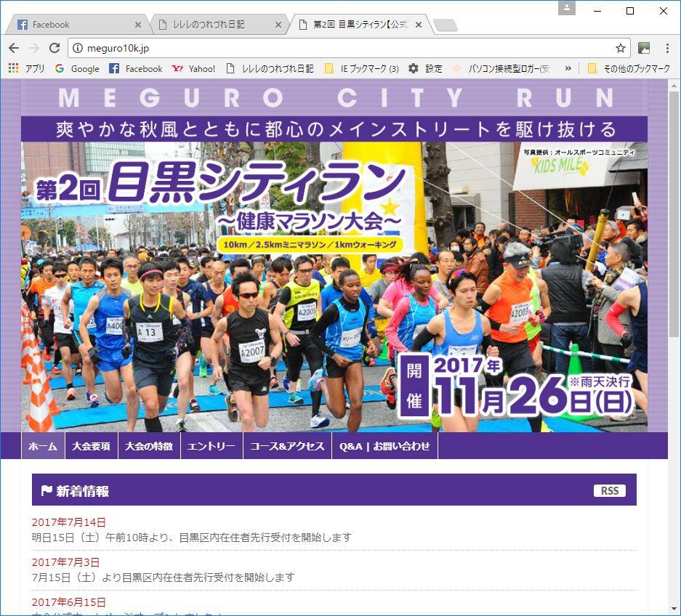Open the Chrome three-dot menu
The image size is (681, 616).
point(667,48)
